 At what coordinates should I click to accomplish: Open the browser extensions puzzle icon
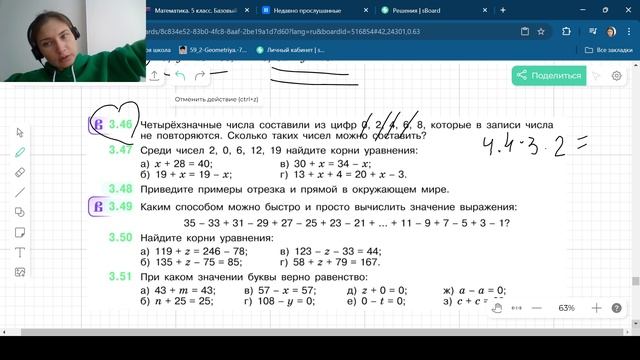click(566, 31)
